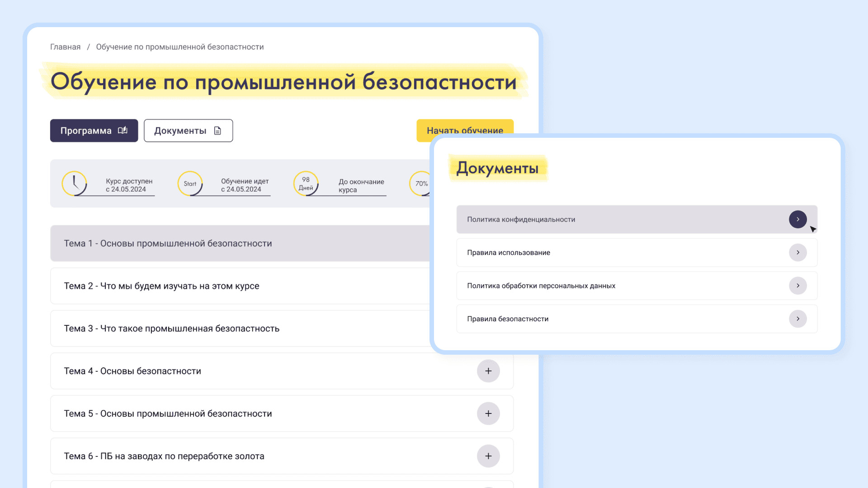Open Политика конфиденциальности via dark arrow icon

[797, 219]
